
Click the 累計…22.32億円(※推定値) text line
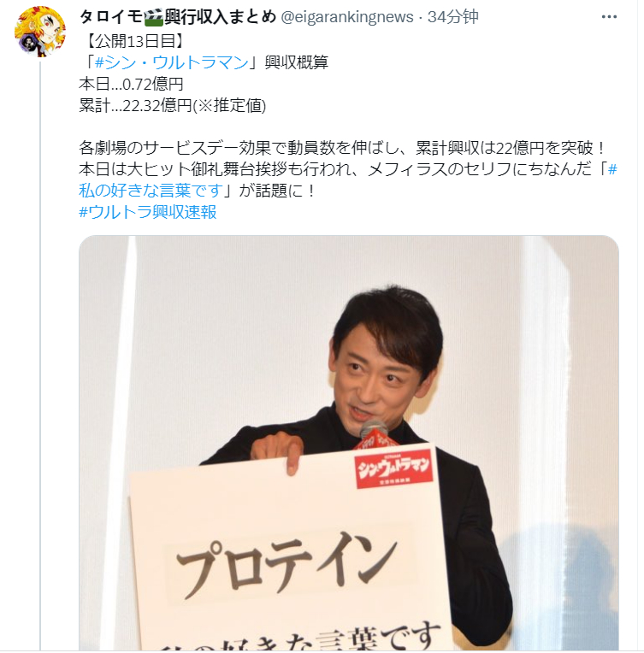pyautogui.click(x=172, y=105)
